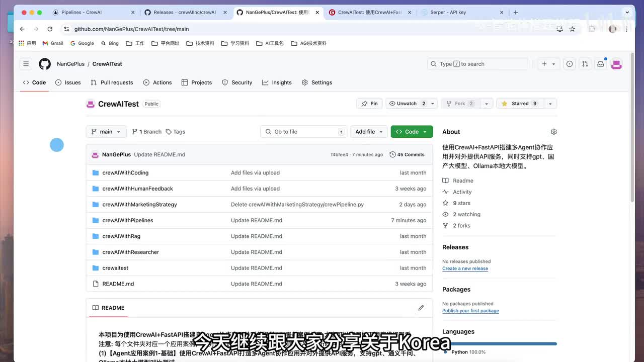Switch to Pipelines - CrewAI browser tab
Screen dimensions: 644x362
tap(93, 12)
